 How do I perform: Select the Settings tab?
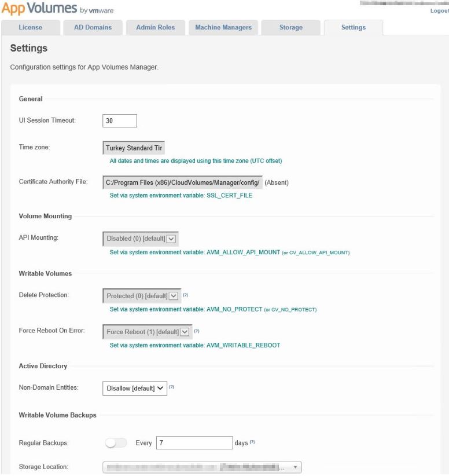click(354, 27)
